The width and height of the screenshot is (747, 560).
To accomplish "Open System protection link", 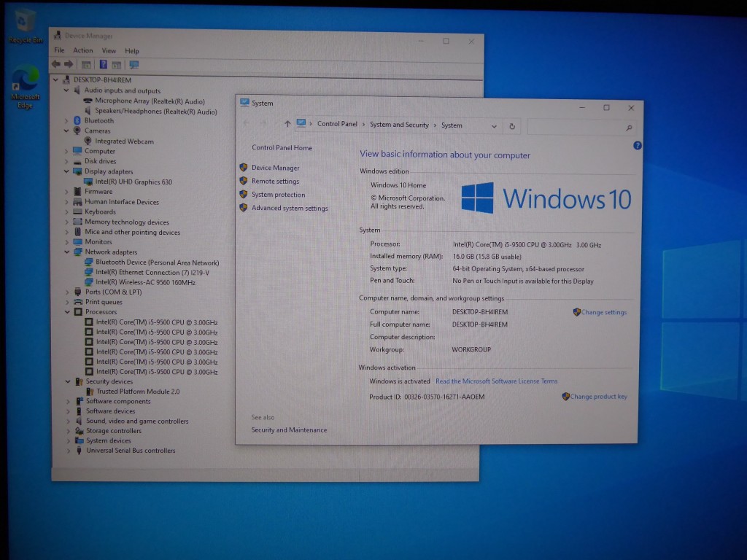I will 278,194.
